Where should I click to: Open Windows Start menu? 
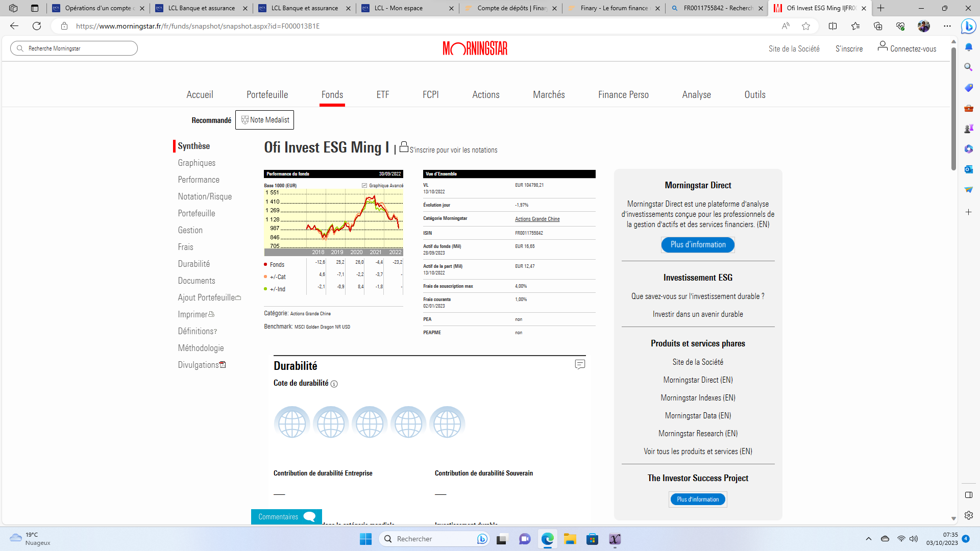point(365,539)
